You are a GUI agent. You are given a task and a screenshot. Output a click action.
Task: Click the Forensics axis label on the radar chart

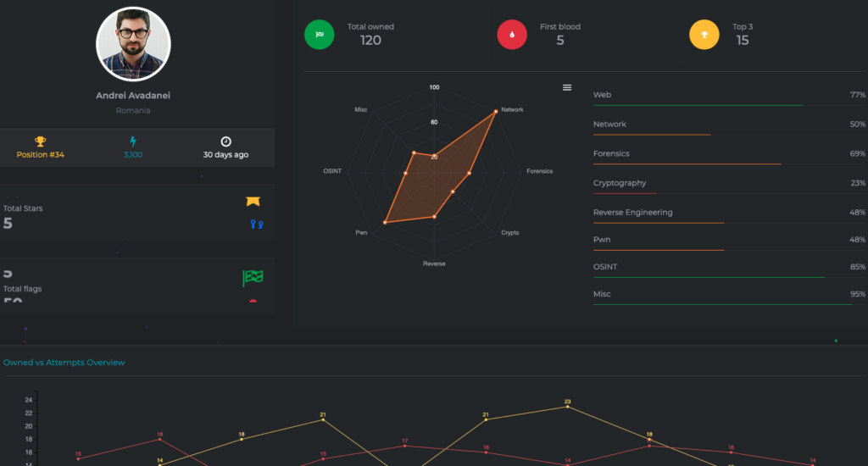(x=540, y=171)
